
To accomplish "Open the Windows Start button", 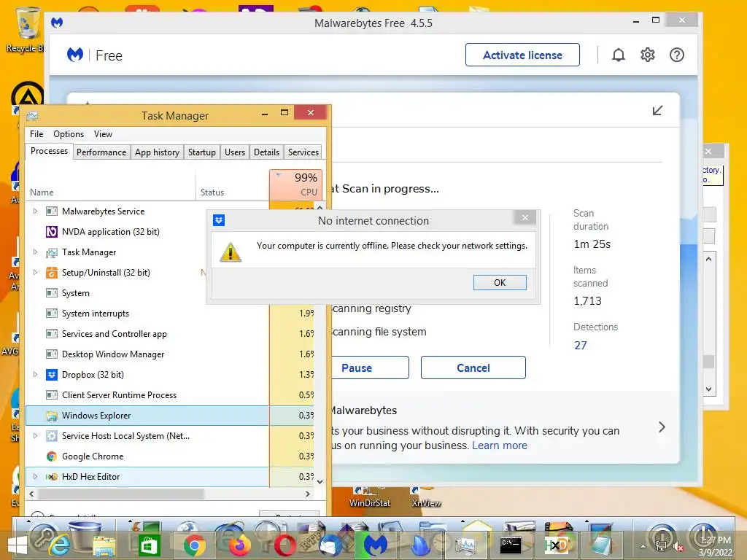I will [17, 545].
